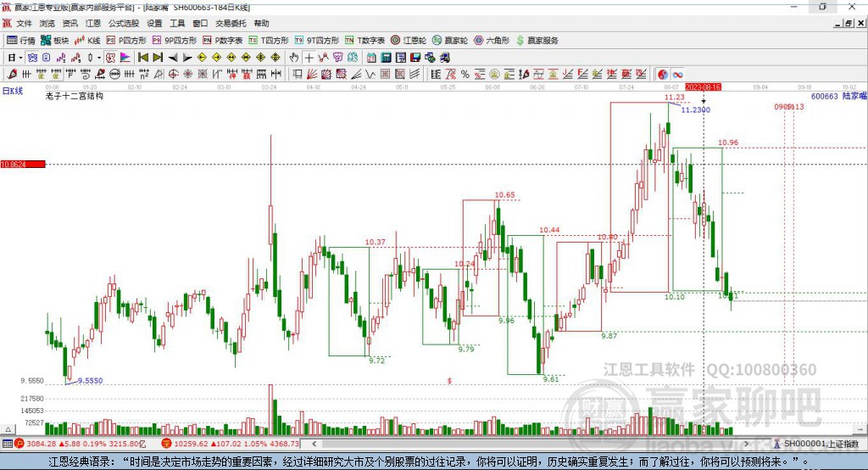This screenshot has height=470, width=868.
Task: Open the calculator icon
Action: (x=386, y=58)
